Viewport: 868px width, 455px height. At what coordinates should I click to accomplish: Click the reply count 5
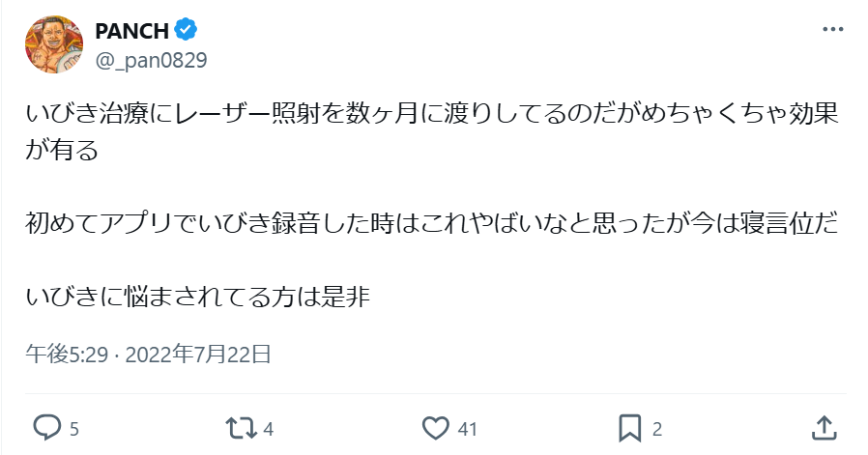pos(74,429)
